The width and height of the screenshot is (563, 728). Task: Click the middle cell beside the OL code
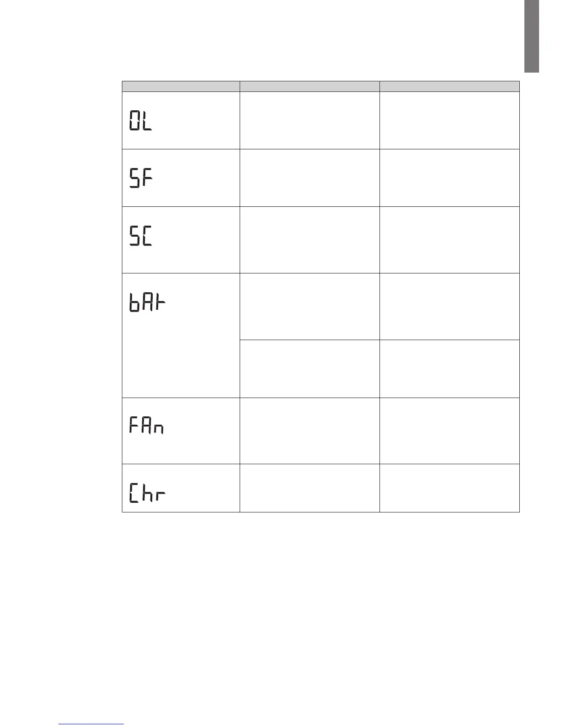(x=310, y=120)
